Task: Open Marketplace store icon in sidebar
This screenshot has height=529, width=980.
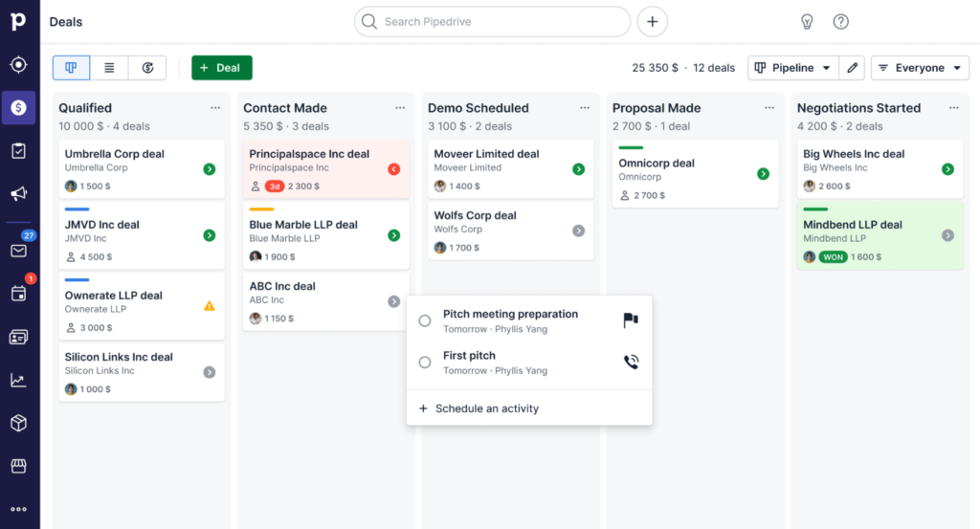Action: (19, 466)
